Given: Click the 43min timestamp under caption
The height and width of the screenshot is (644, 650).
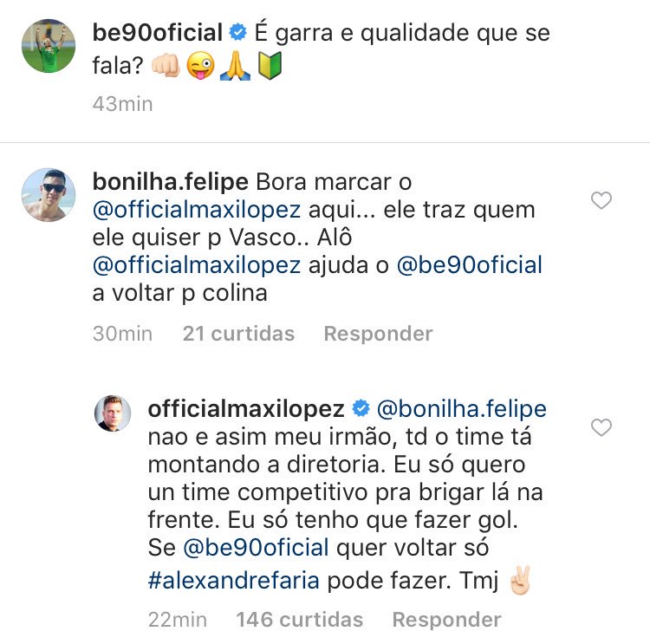Looking at the screenshot, I should tap(122, 104).
